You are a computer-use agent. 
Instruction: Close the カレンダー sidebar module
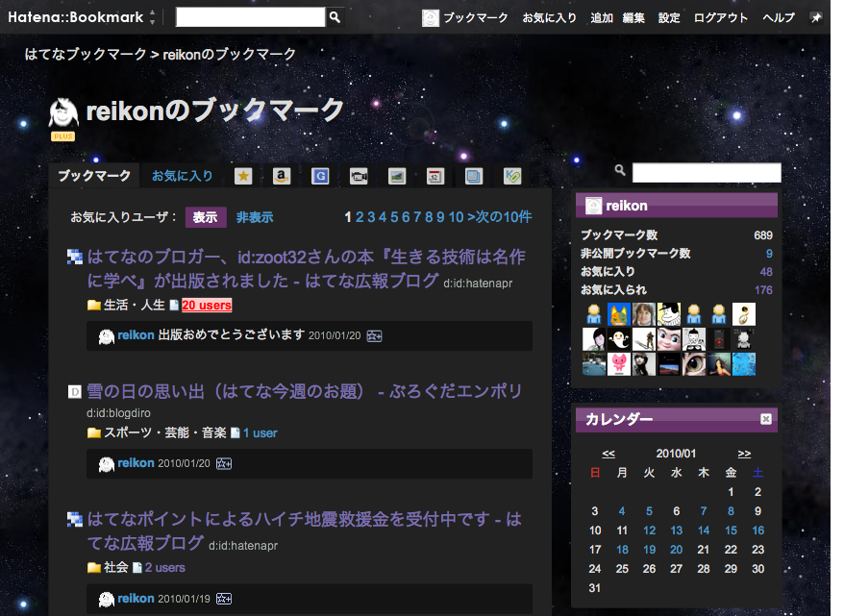click(766, 419)
